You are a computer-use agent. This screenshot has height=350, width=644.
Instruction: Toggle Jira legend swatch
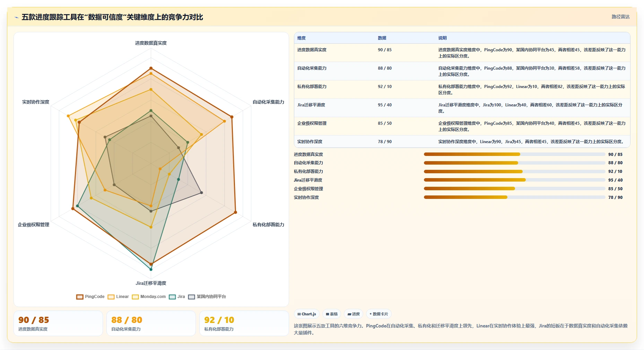coord(172,297)
